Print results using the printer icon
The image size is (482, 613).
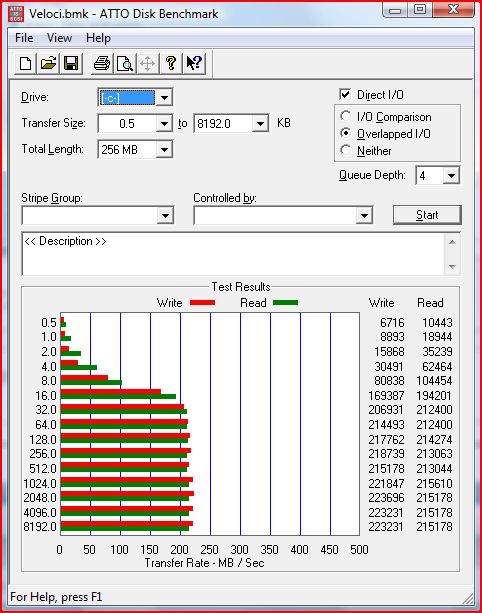102,63
